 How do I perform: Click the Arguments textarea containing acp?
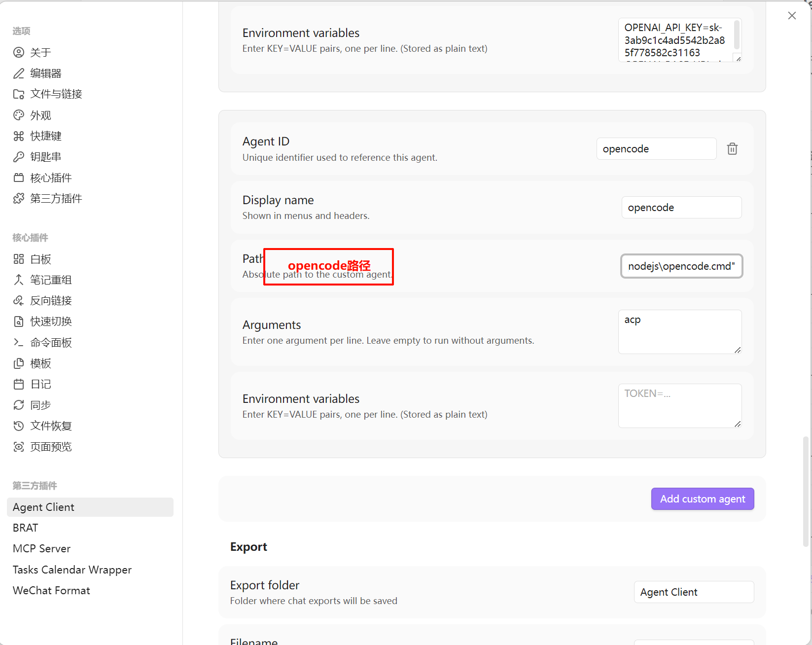680,331
